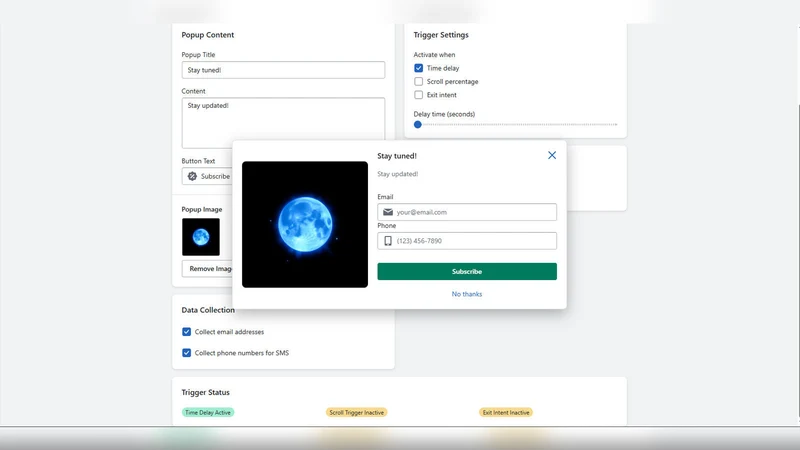
Task: Click the Delay time (seconds) label
Action: [444, 114]
